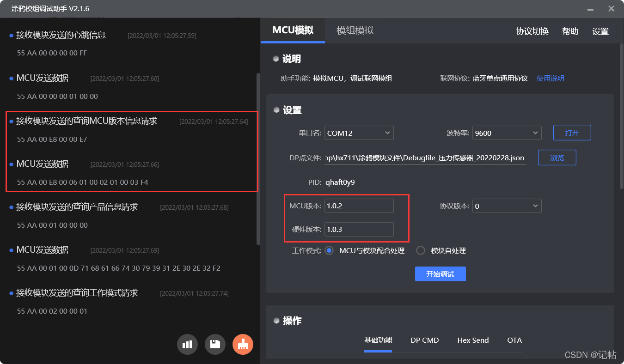Click the marker icon beside 说明 section
This screenshot has width=624, height=364.
tap(276, 58)
